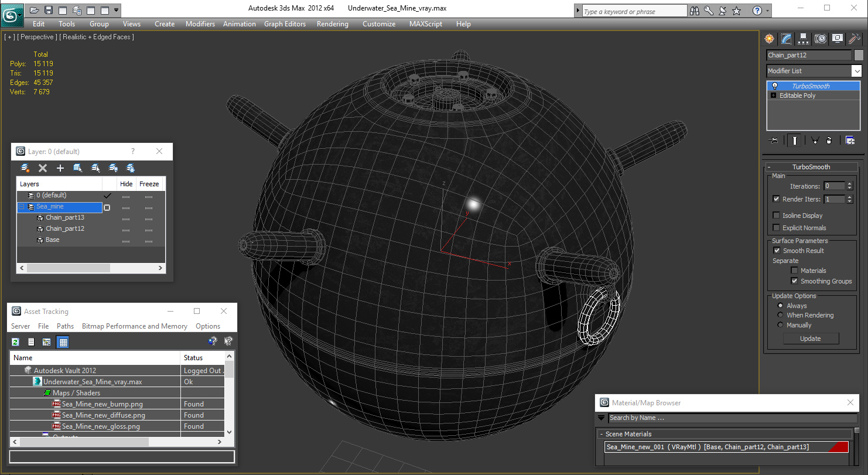Open the Modifiers menu
Screen dimensions: 868x475
click(x=200, y=24)
